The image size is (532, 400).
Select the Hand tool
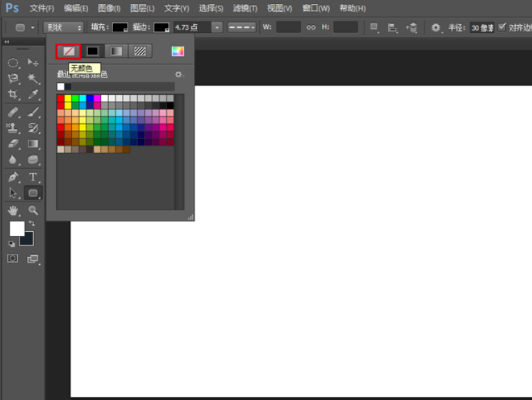[x=13, y=210]
